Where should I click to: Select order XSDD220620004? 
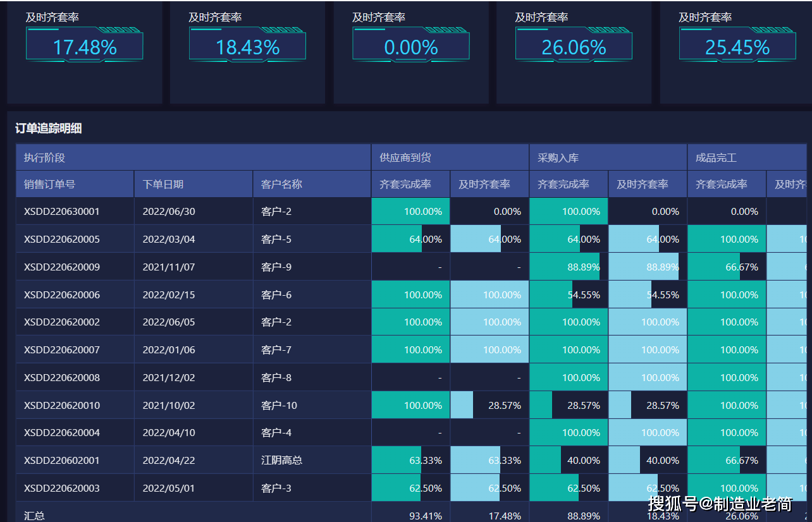coord(62,433)
